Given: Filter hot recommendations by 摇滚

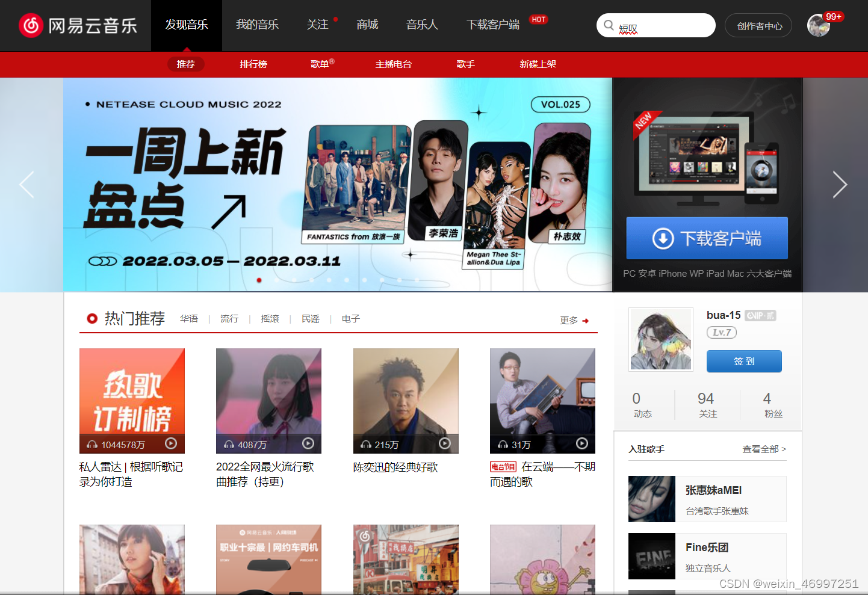Looking at the screenshot, I should click(270, 319).
